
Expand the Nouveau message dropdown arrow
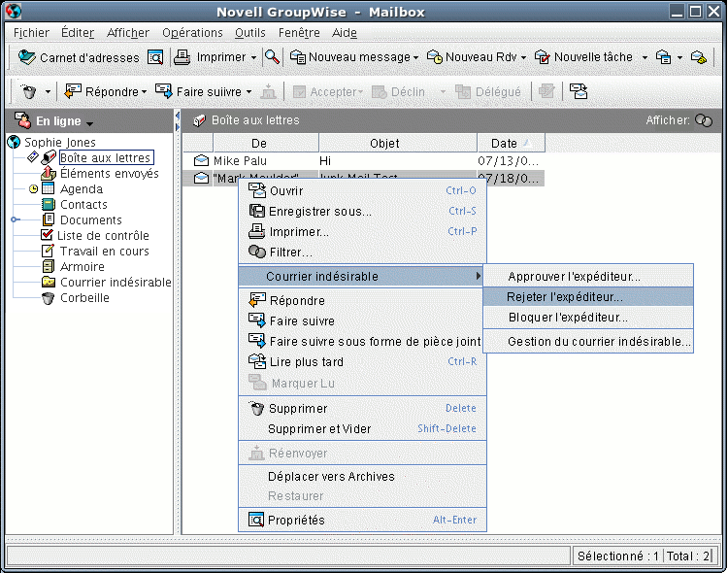point(416,57)
